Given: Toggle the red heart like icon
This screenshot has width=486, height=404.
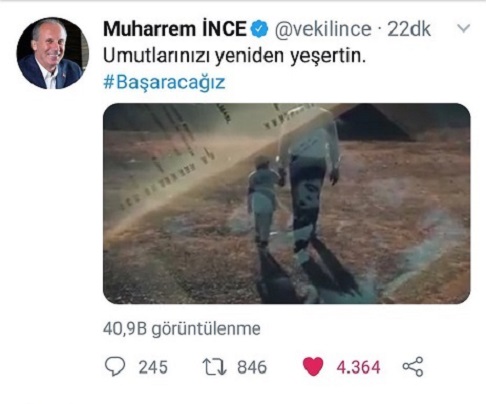Looking at the screenshot, I should 313,367.
